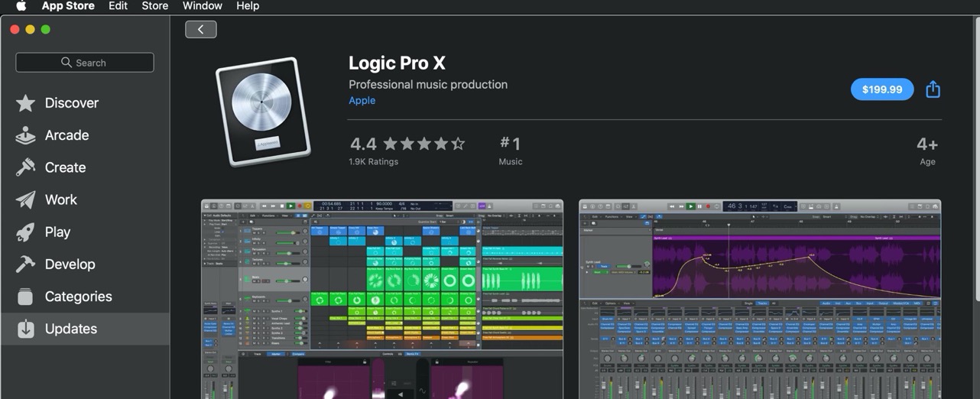
Task: Click the Logic Pro X app icon
Action: [x=263, y=112]
